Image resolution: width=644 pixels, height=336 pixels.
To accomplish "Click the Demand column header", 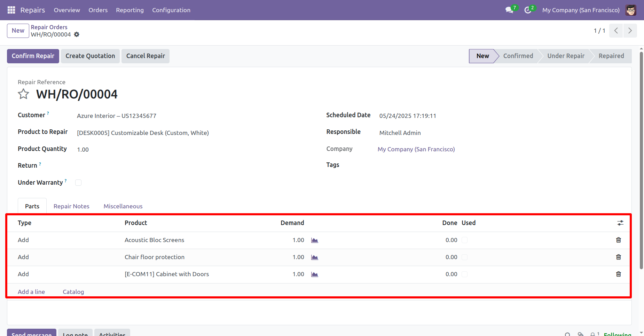I will 292,223.
